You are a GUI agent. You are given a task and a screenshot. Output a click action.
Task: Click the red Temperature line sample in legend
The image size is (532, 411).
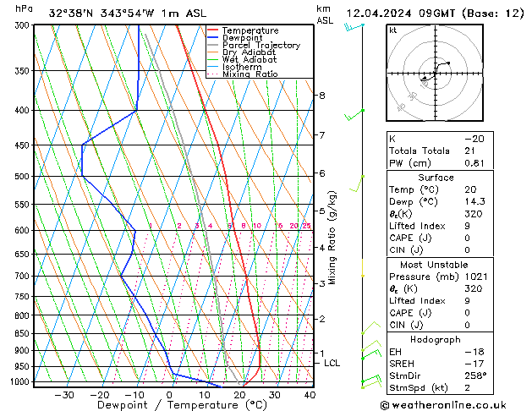coord(213,30)
